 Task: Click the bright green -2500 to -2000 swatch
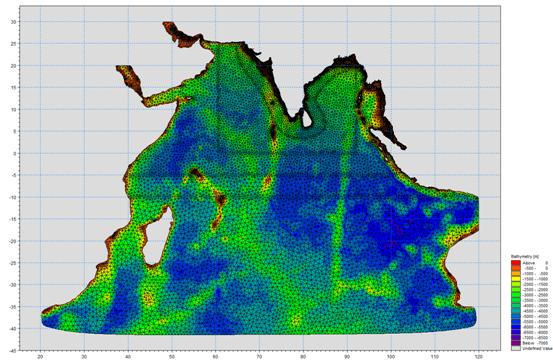click(516, 289)
